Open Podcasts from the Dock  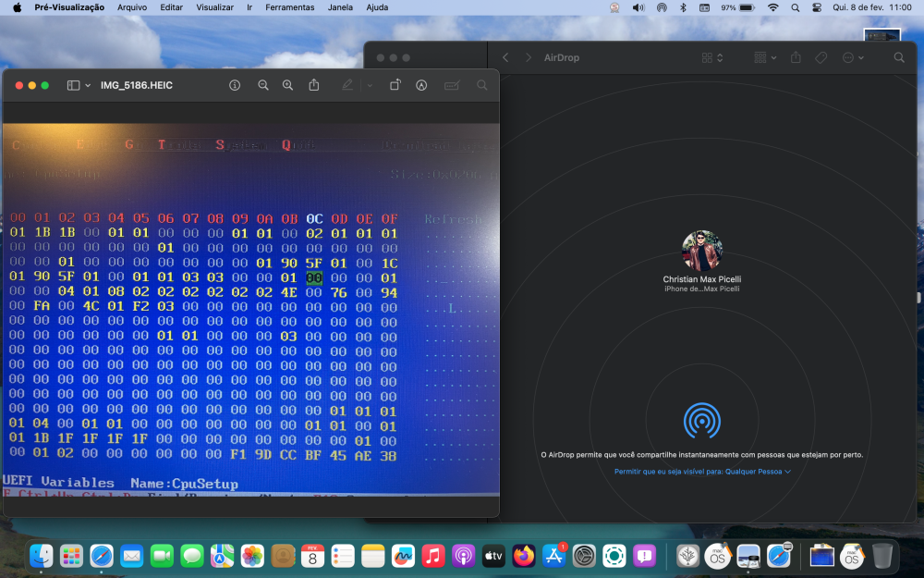(463, 556)
